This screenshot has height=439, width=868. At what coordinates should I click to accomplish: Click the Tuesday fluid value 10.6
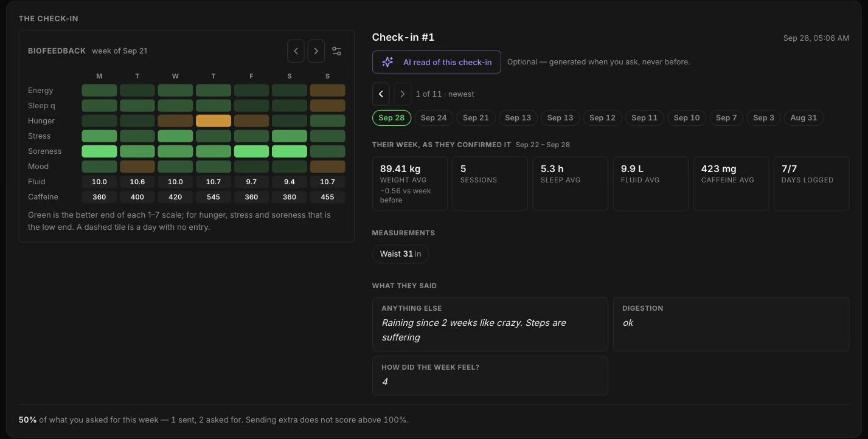137,182
